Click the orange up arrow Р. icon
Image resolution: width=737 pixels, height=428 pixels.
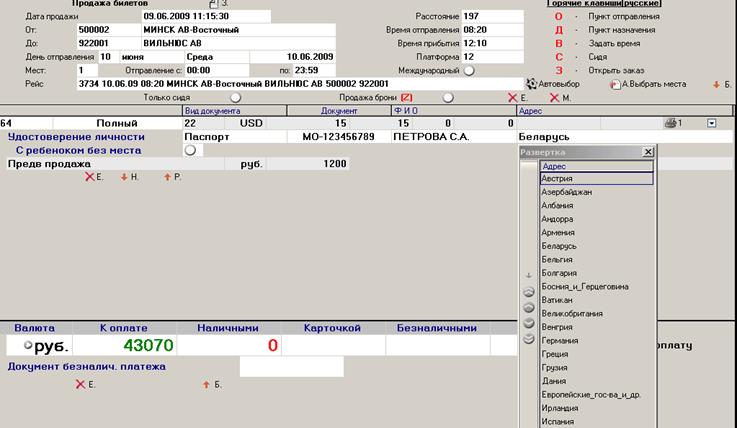[167, 177]
